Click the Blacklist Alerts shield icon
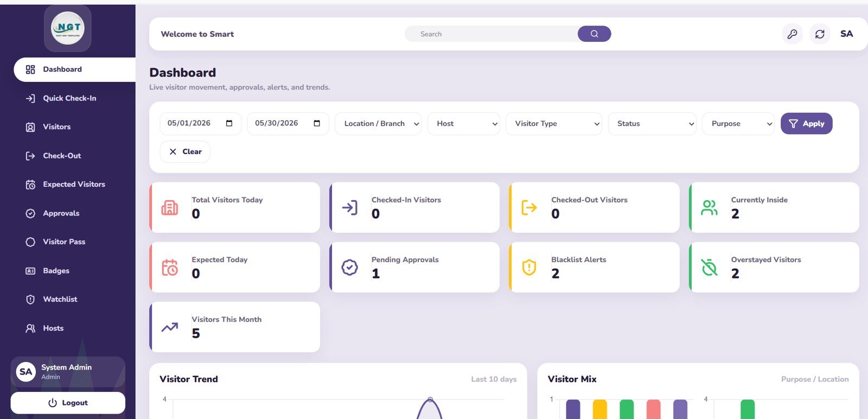This screenshot has width=868, height=419. [x=529, y=267]
